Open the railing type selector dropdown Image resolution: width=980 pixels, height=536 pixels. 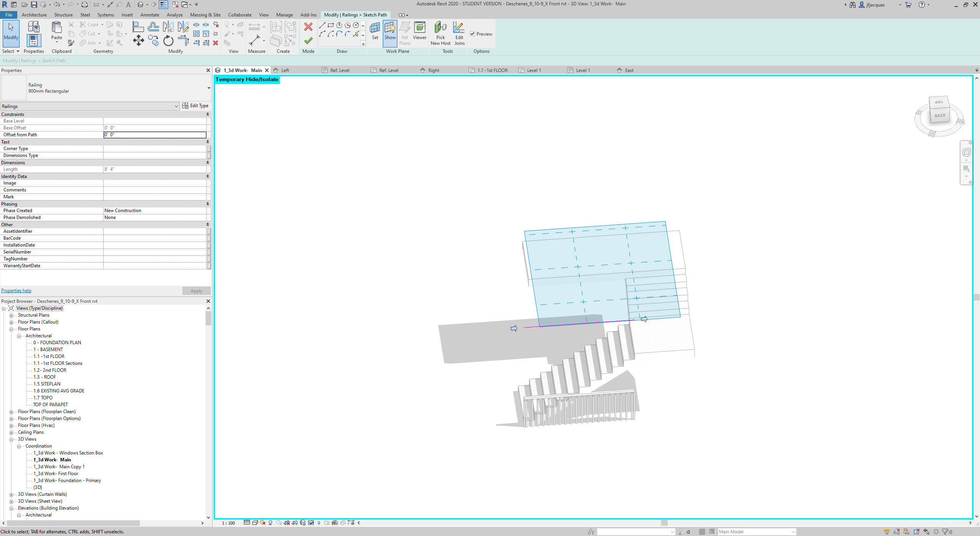click(209, 88)
